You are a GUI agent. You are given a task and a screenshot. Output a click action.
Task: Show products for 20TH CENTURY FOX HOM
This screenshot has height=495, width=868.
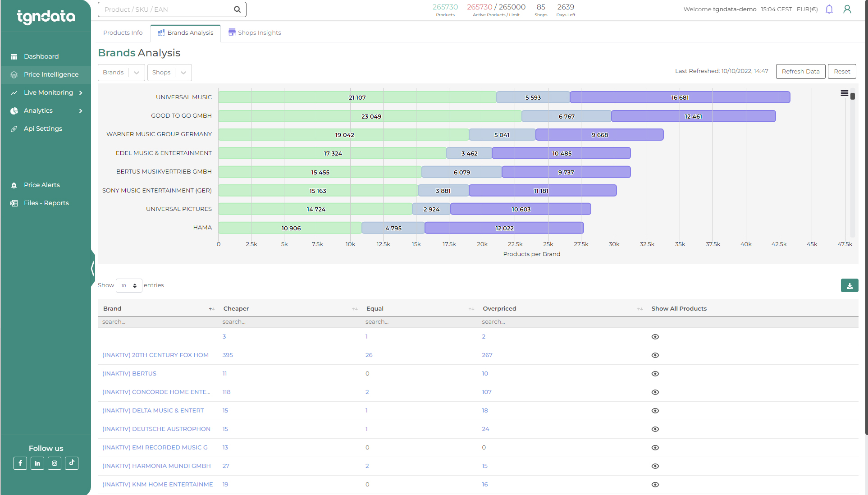coord(655,355)
